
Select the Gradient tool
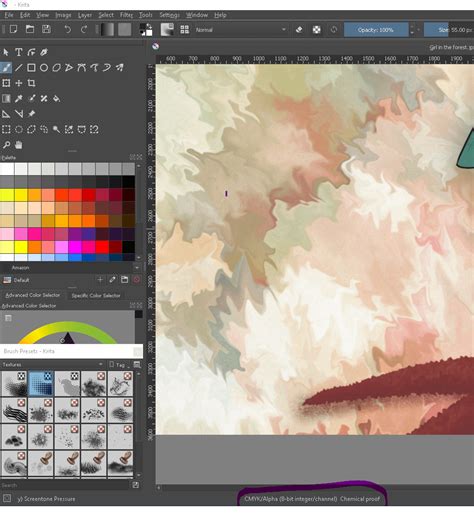(x=6, y=98)
